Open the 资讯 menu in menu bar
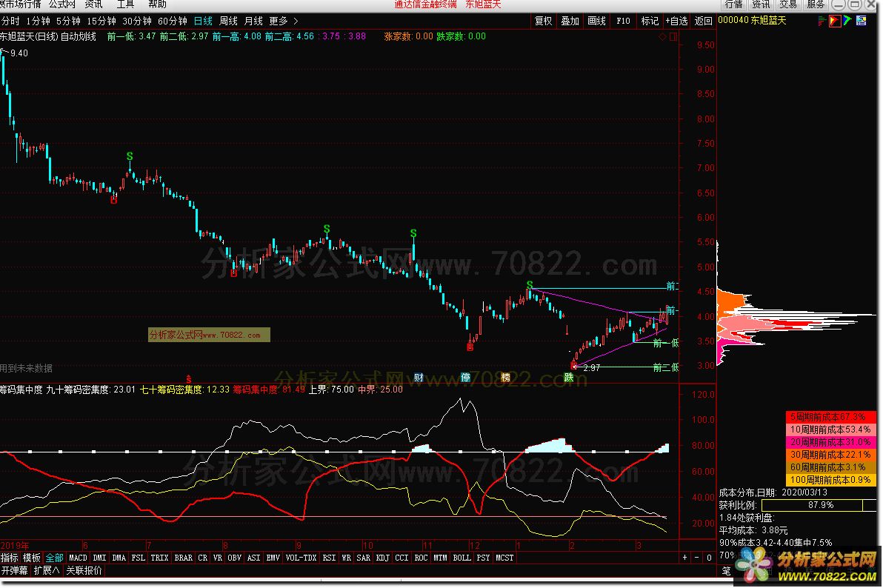 pos(93,4)
